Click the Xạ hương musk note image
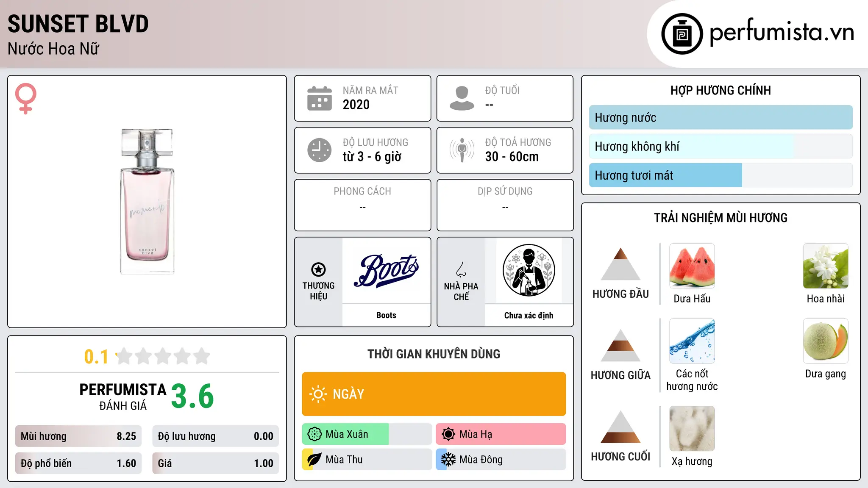This screenshot has width=868, height=488. 692,429
